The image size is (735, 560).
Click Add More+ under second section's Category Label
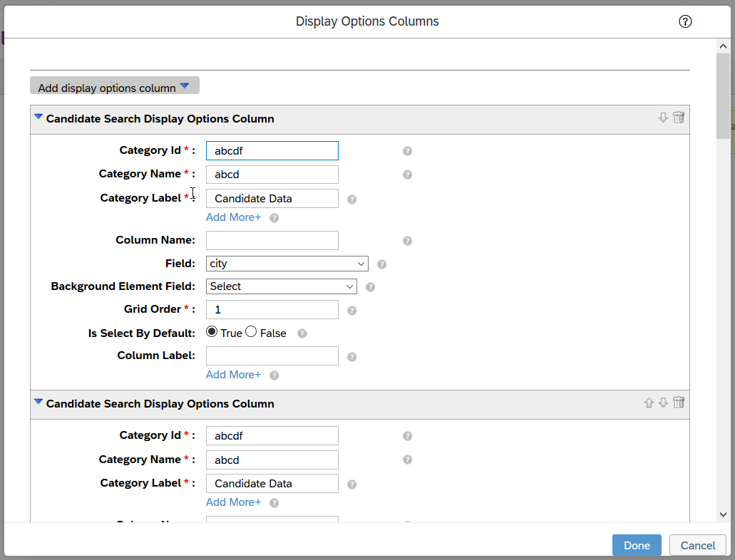point(233,502)
